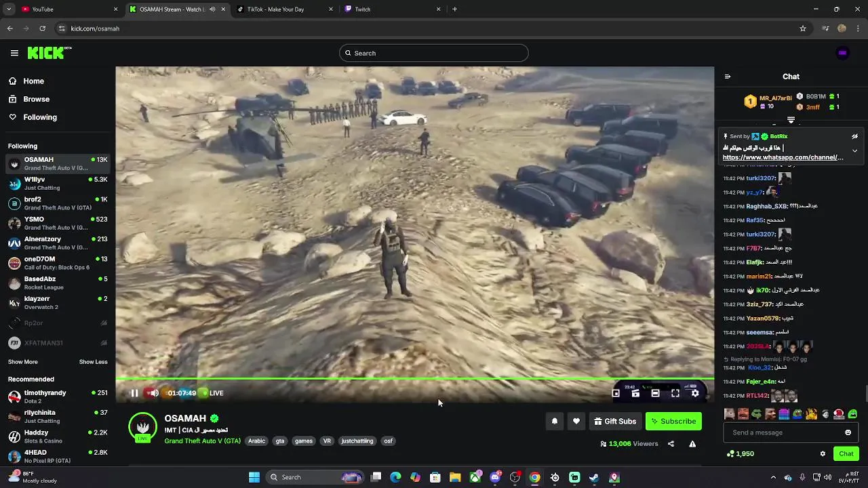Screen dimensions: 868x488
Task: Reload the page
Action: 42,28
